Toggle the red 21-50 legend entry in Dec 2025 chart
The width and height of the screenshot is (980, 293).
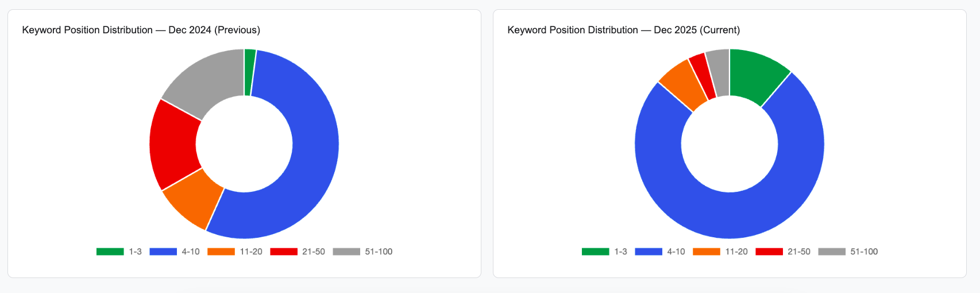783,252
